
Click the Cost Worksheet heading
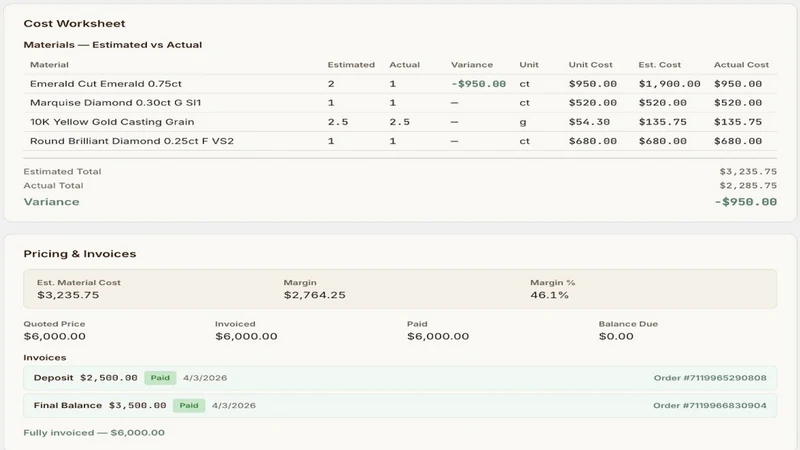(x=74, y=23)
